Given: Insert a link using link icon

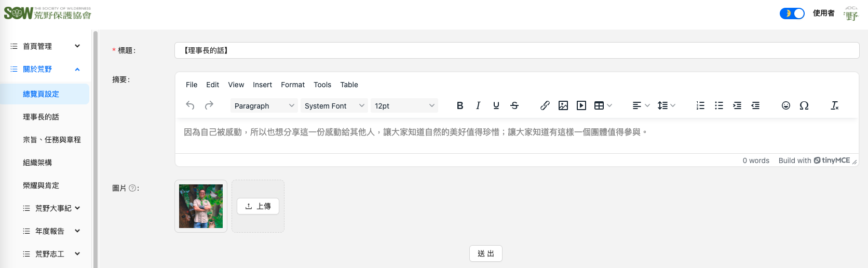Looking at the screenshot, I should pyautogui.click(x=545, y=105).
